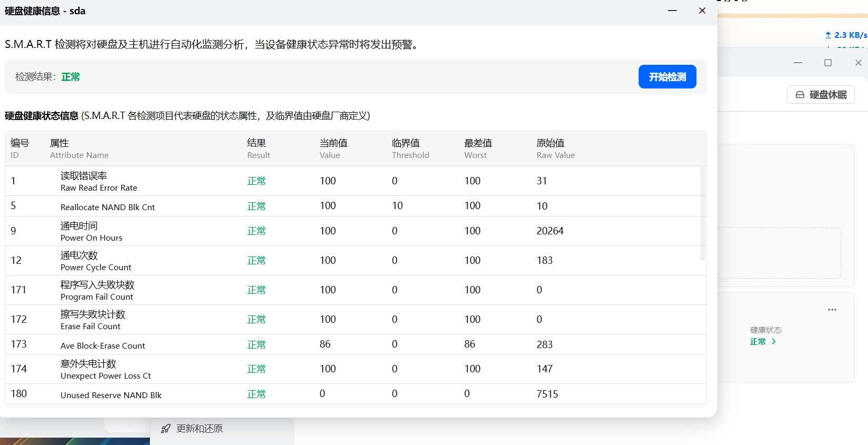Click raw value 283 in row 173
The width and height of the screenshot is (868, 445).
coord(544,344)
